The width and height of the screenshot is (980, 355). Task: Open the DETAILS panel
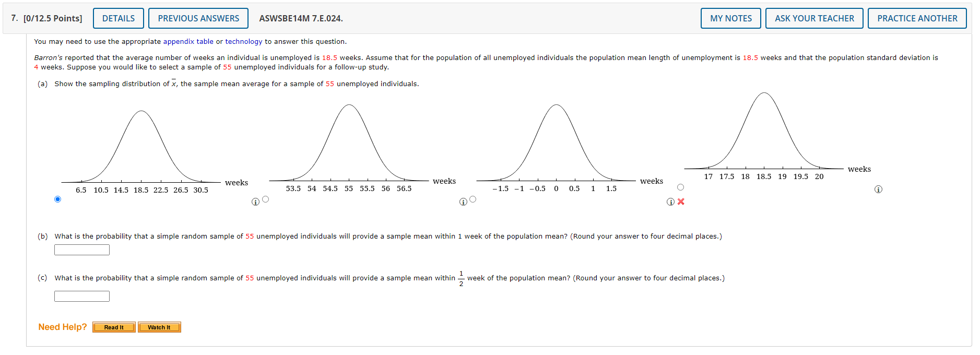point(119,18)
